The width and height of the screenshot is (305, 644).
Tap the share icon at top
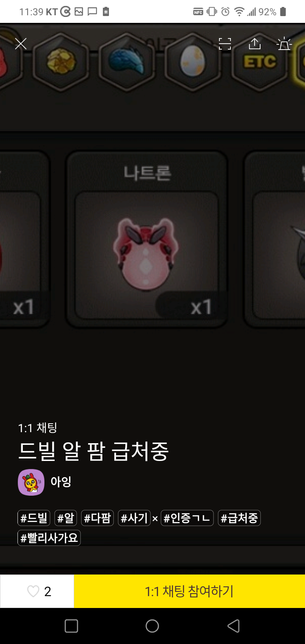pos(254,43)
